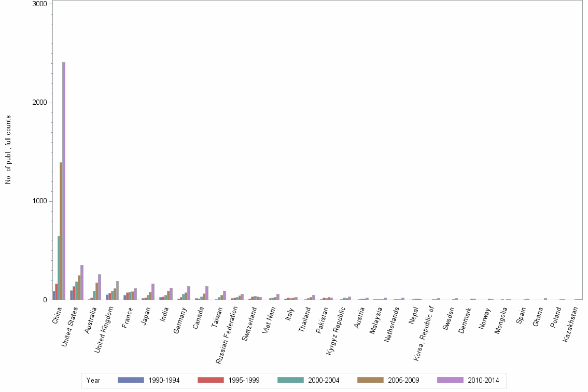The width and height of the screenshot is (588, 392).
Task: Click the Year label in the legend
Action: click(93, 380)
